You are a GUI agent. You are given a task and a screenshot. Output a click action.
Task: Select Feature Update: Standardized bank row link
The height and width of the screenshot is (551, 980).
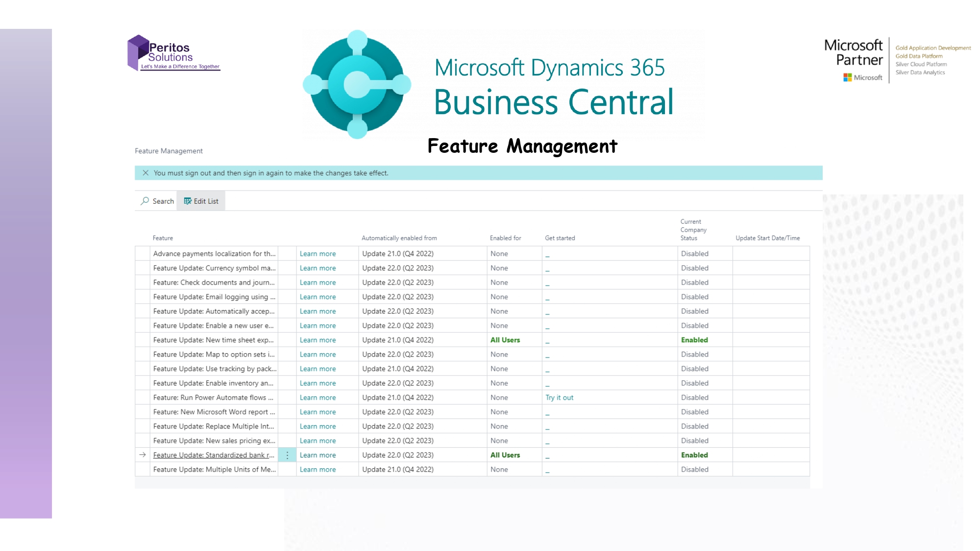coord(214,455)
